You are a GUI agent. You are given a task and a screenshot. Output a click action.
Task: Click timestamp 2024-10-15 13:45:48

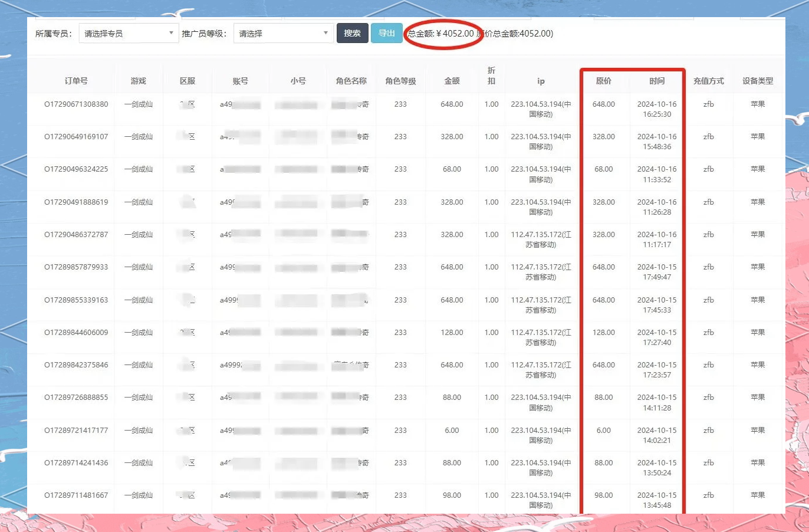pos(657,500)
